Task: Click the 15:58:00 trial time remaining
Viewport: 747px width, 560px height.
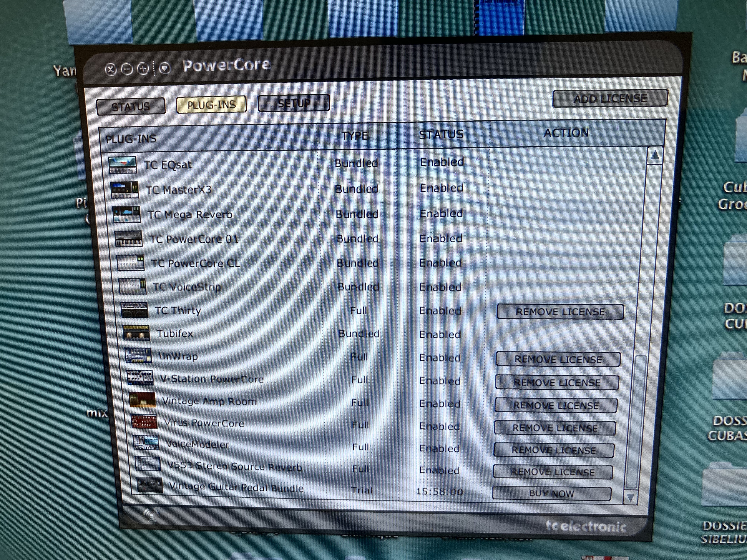Action: pyautogui.click(x=439, y=491)
